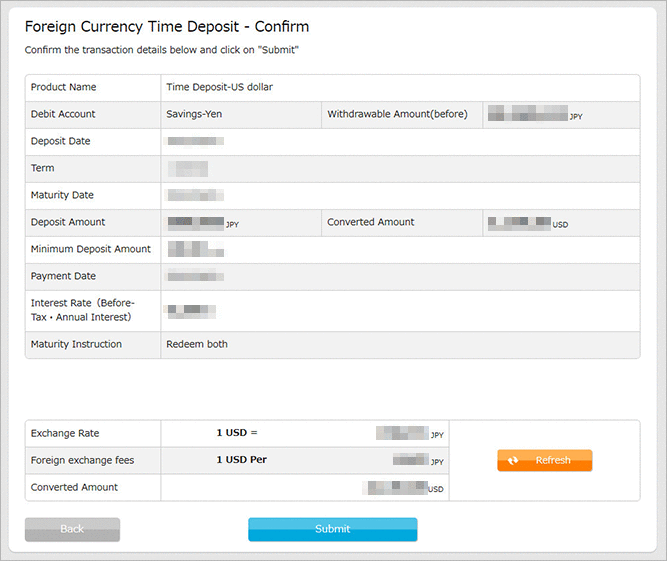Click the orange Refresh button label
667x561 pixels.
553,461
